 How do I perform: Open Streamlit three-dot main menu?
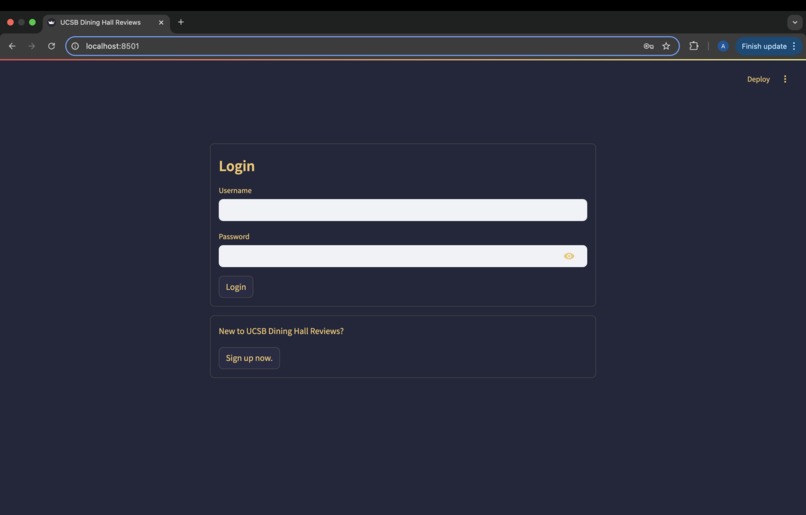pos(785,79)
